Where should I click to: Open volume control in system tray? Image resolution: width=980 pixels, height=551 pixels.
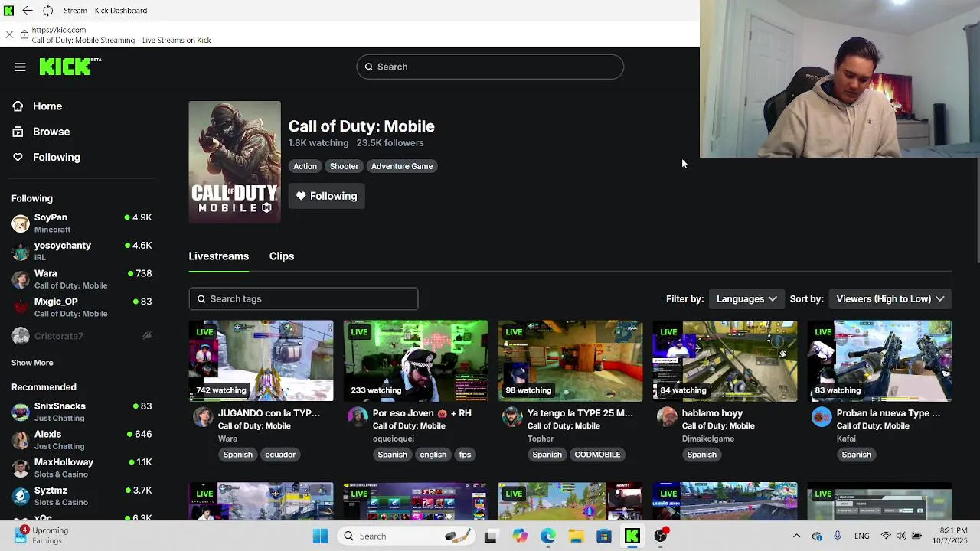pyautogui.click(x=901, y=536)
